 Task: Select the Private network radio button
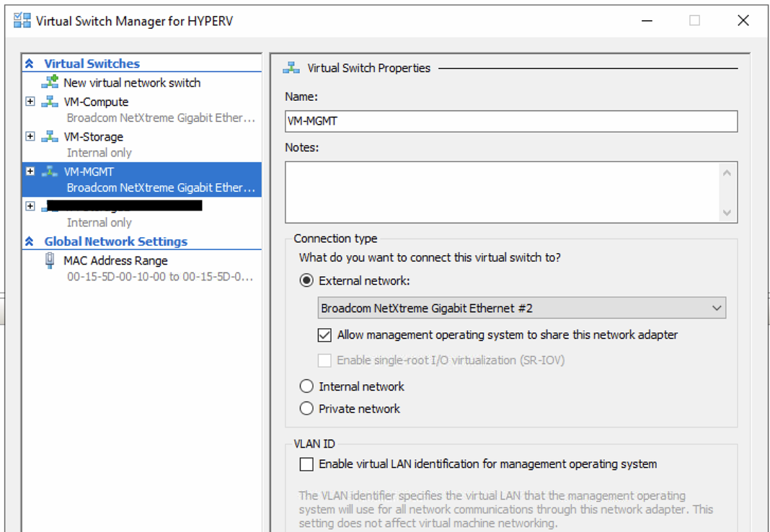306,409
